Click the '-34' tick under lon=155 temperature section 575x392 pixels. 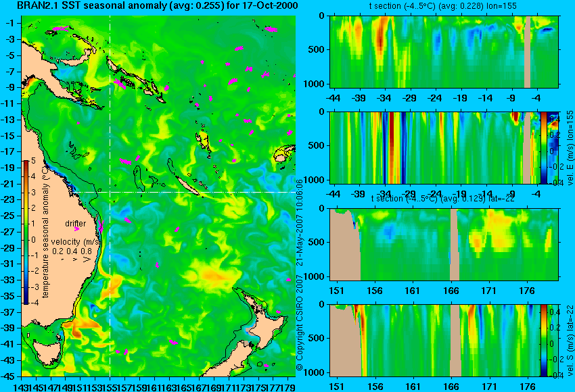click(x=384, y=98)
